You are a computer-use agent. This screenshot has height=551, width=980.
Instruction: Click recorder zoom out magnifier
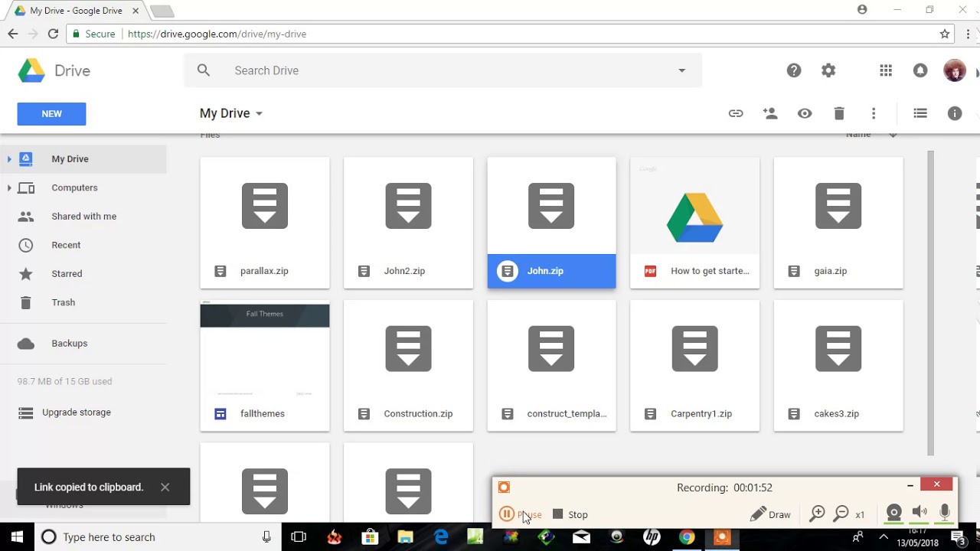(841, 514)
